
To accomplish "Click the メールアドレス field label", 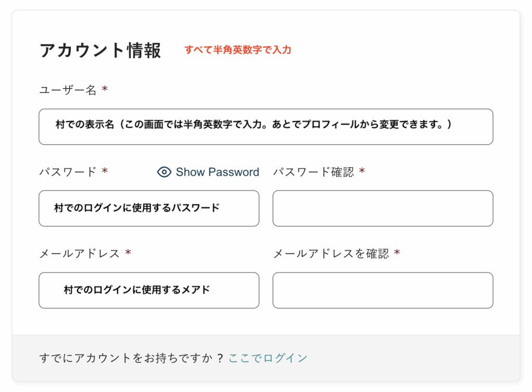I will (x=79, y=253).
